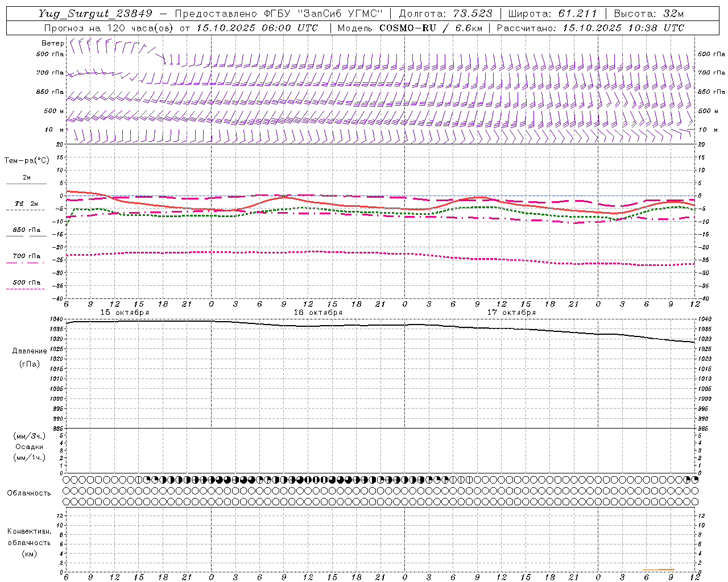Click the "17 октября" date label
This screenshot has width=728, height=582.
coord(511,313)
